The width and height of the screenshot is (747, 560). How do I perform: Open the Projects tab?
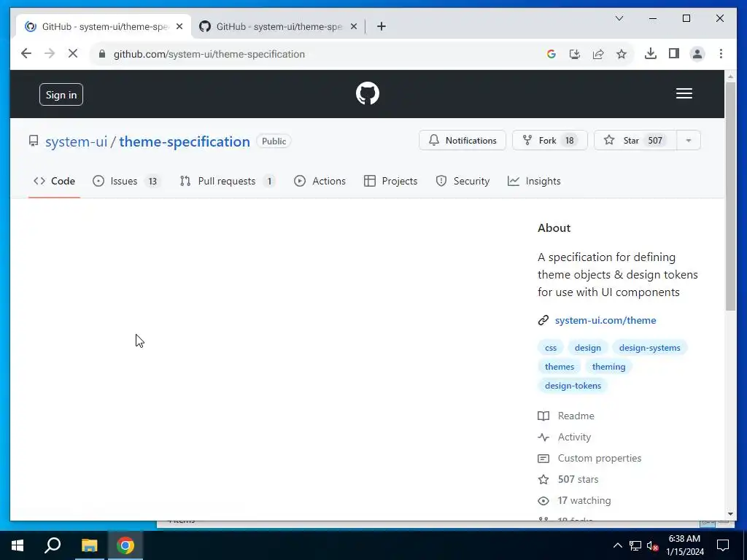[x=391, y=181]
